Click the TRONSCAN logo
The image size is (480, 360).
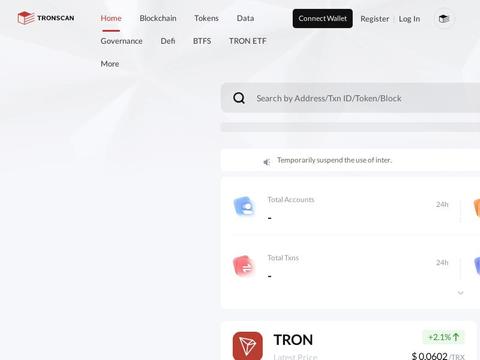pos(46,18)
